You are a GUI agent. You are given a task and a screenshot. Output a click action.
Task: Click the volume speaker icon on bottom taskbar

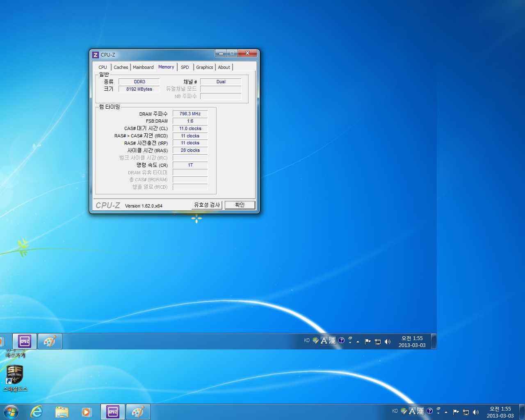(475, 412)
